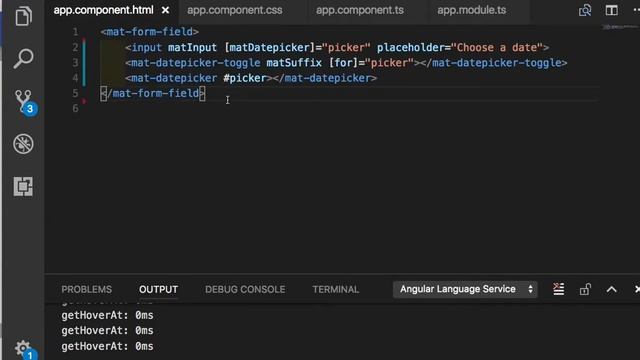Switch to app.component.css tab
The width and height of the screenshot is (640, 360).
tap(235, 10)
